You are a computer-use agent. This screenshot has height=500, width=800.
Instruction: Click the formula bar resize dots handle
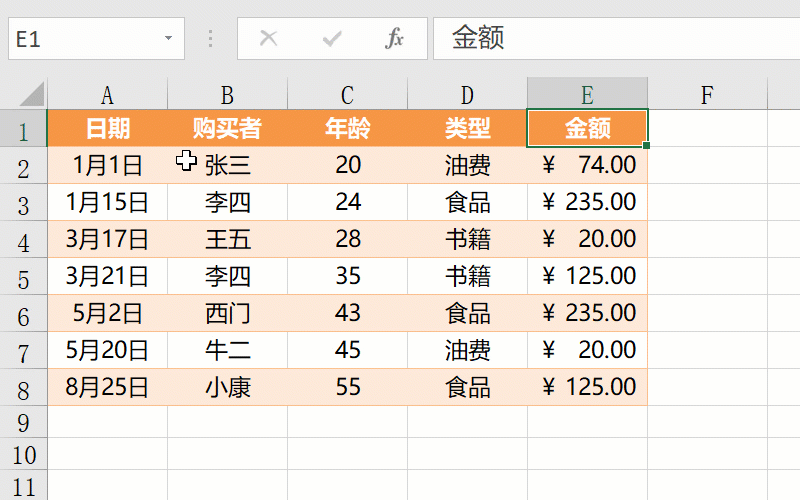pos(210,39)
